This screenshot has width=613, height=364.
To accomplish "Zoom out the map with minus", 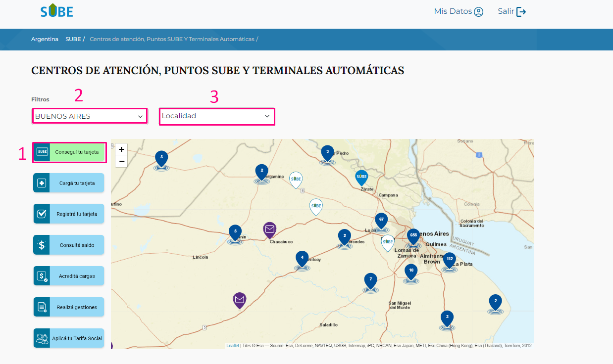I will coord(121,161).
